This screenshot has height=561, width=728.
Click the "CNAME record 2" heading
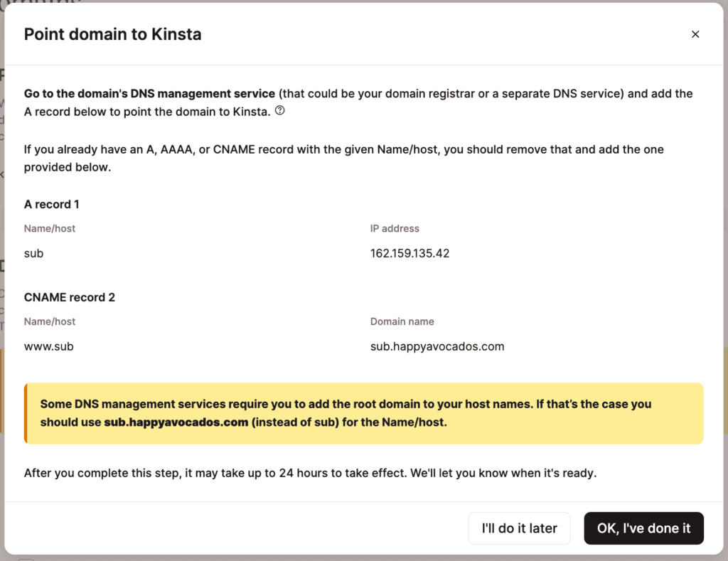click(69, 297)
